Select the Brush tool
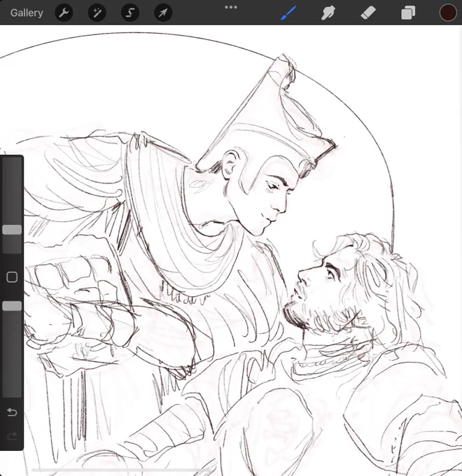The height and width of the screenshot is (476, 462). coord(288,13)
